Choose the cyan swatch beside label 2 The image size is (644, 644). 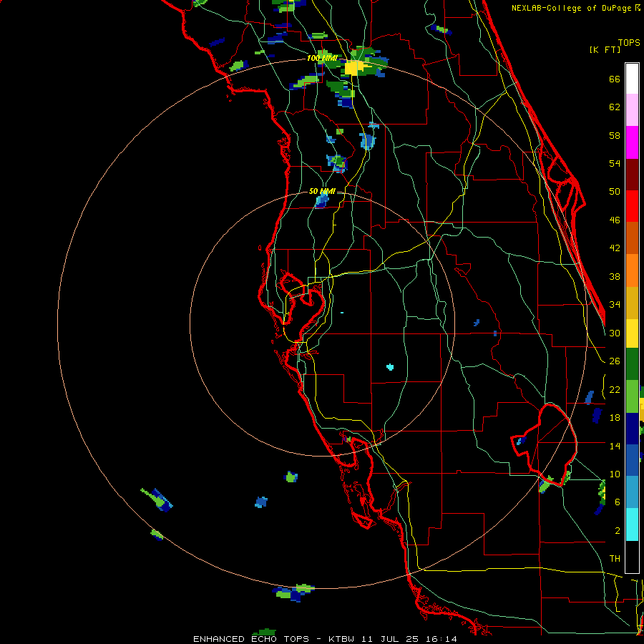click(x=632, y=525)
